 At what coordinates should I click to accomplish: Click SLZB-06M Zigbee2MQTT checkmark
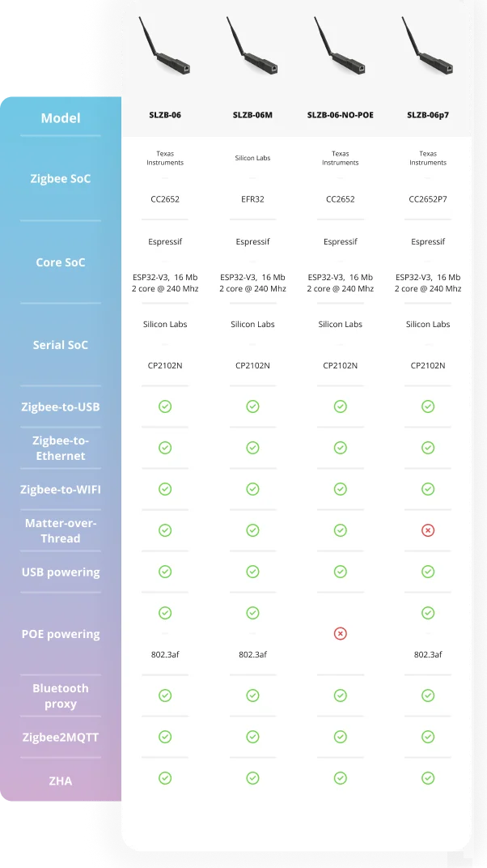pos(252,737)
